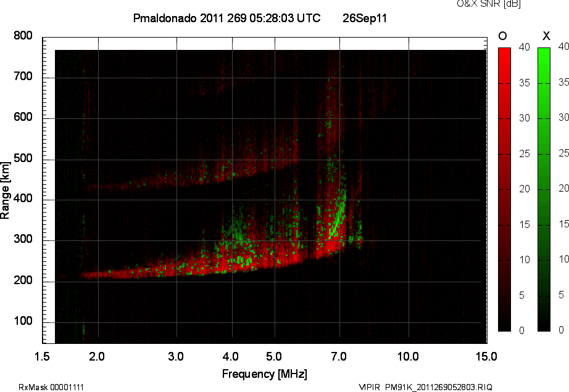This screenshot has width=569, height=392.
Task: Click the 15.0 tick on Frequency axis
Action: (x=486, y=357)
